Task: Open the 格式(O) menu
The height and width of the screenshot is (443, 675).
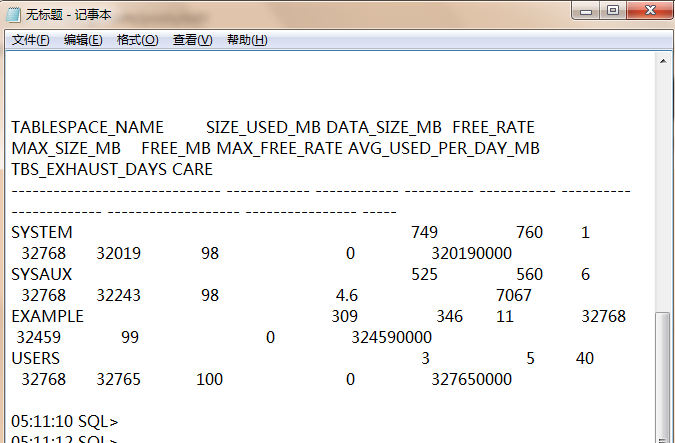Action: (x=137, y=40)
